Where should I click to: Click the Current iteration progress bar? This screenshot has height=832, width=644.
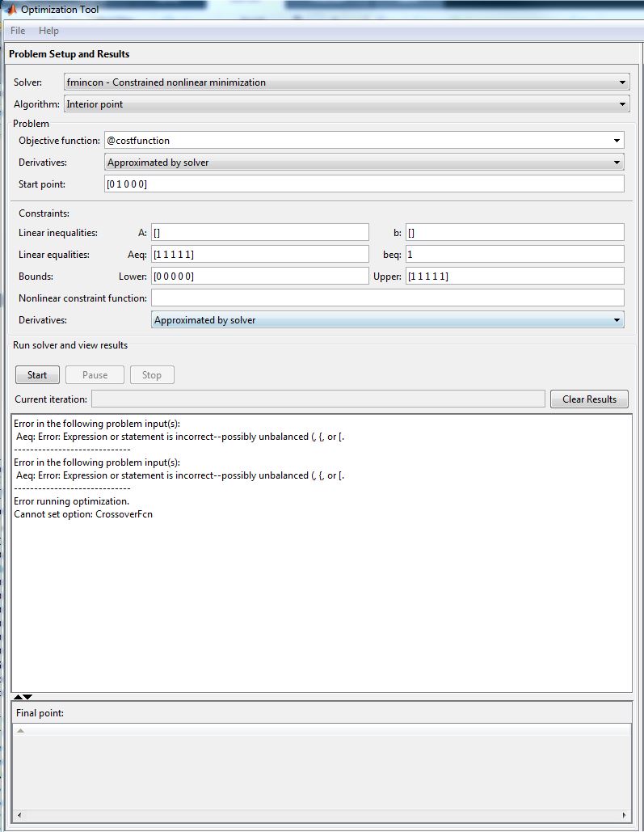[318, 399]
